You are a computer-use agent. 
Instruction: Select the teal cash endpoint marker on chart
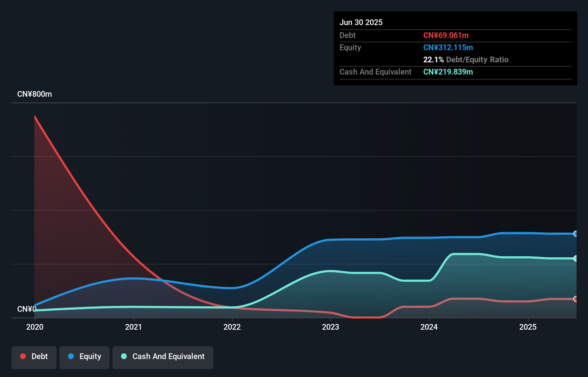pos(576,258)
